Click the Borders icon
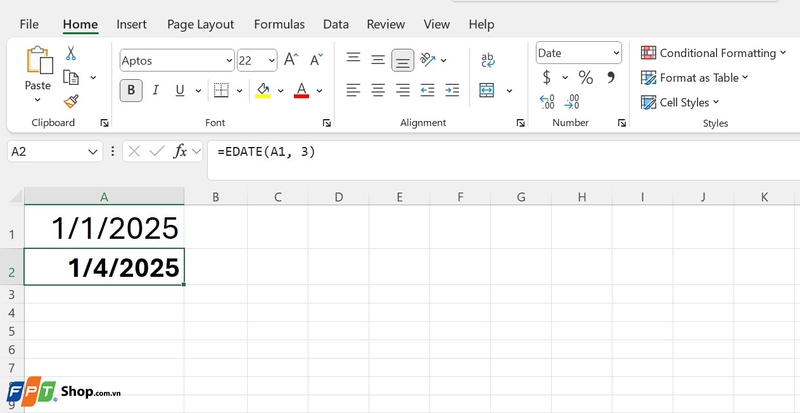800x413 pixels. coord(221,90)
